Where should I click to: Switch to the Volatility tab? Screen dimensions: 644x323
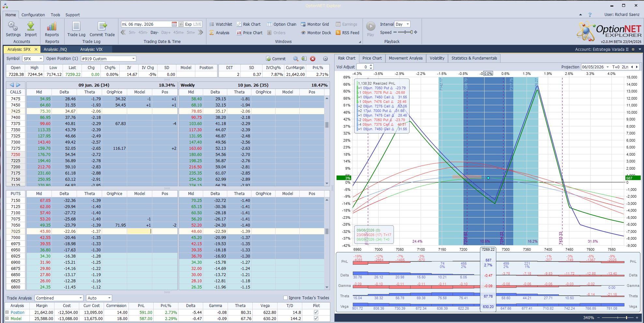tap(437, 58)
